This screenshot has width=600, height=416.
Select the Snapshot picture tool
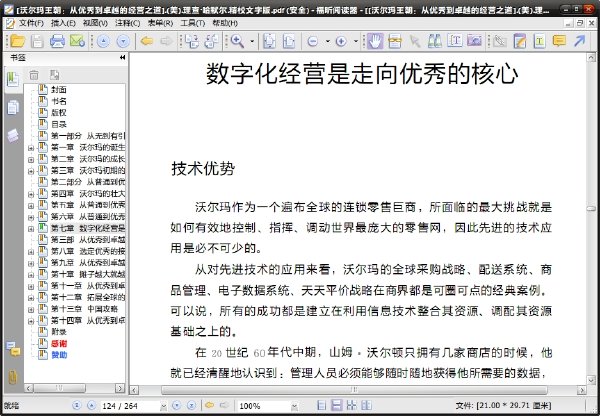(474, 41)
